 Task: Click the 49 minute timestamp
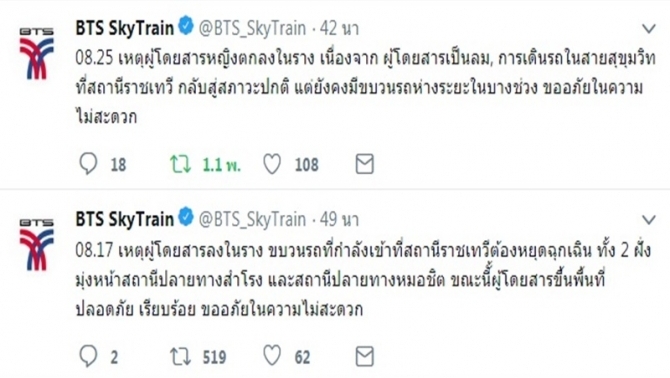pyautogui.click(x=339, y=220)
